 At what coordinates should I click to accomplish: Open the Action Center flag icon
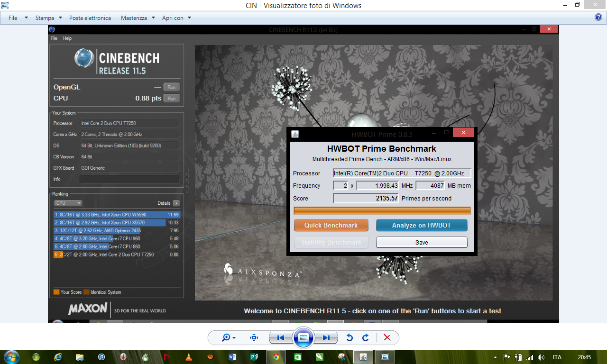pos(506,357)
